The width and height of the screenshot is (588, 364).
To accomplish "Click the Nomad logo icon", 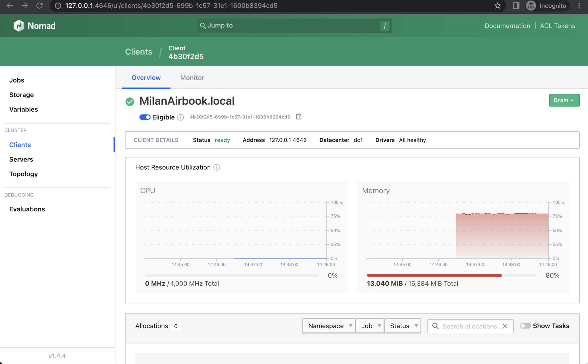I will 19,26.
